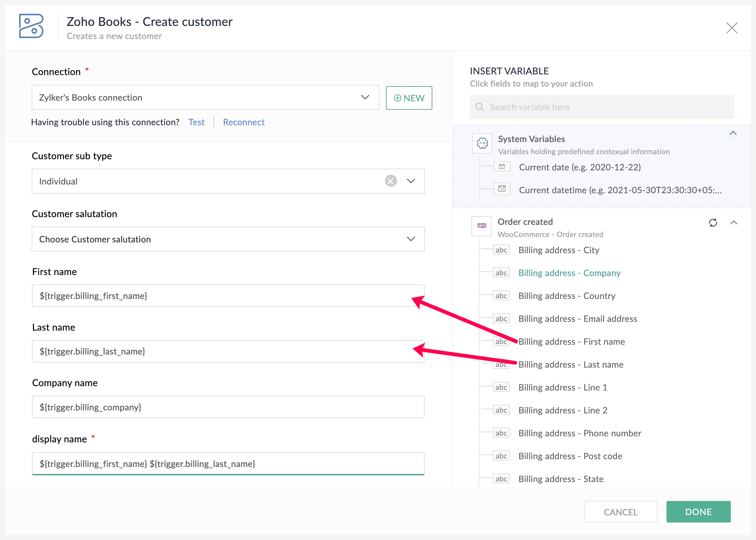Close the Create customer dialog
This screenshot has width=756, height=540.
(x=731, y=28)
